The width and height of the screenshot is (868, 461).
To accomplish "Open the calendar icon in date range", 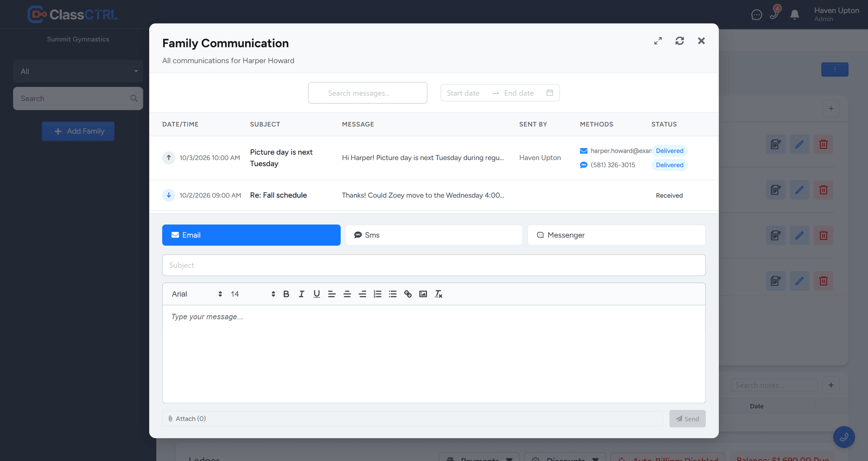I will pyautogui.click(x=549, y=93).
